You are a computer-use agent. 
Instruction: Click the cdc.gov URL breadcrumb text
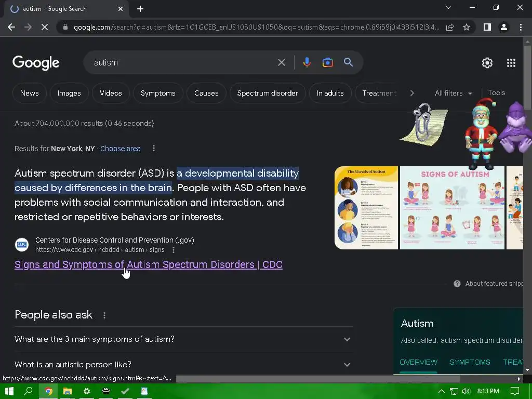(100, 250)
